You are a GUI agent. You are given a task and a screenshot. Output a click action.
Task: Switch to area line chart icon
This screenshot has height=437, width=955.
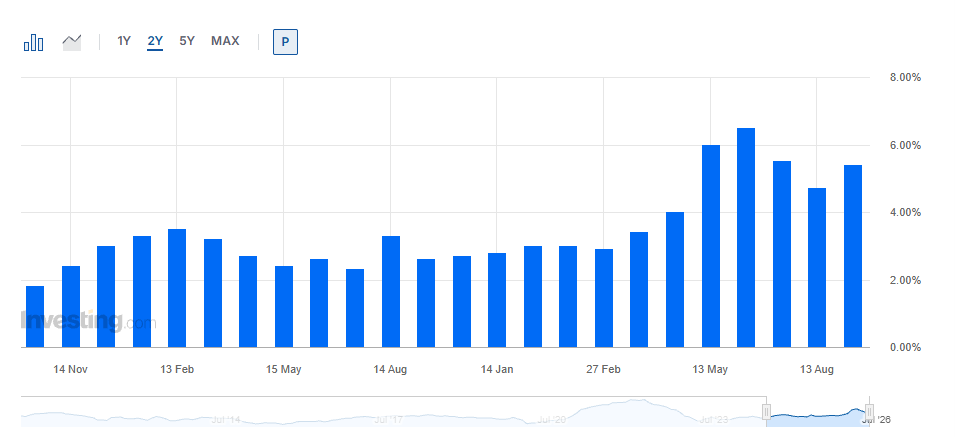point(72,43)
